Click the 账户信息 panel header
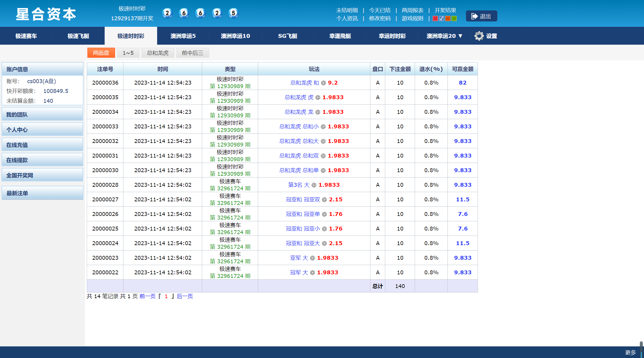This screenshot has height=358, width=644. [42, 69]
